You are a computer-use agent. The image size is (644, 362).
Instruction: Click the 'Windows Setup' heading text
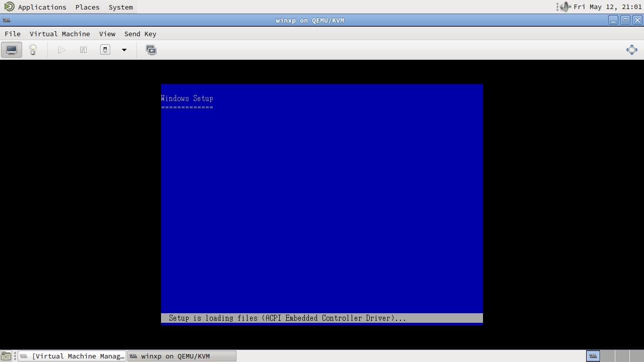[x=187, y=99]
